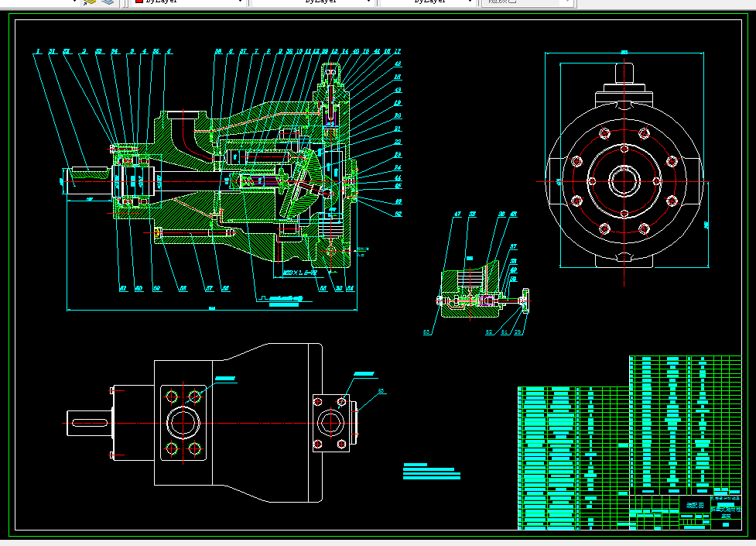Open the linetype ByLayer dropdown arrow

click(x=369, y=2)
